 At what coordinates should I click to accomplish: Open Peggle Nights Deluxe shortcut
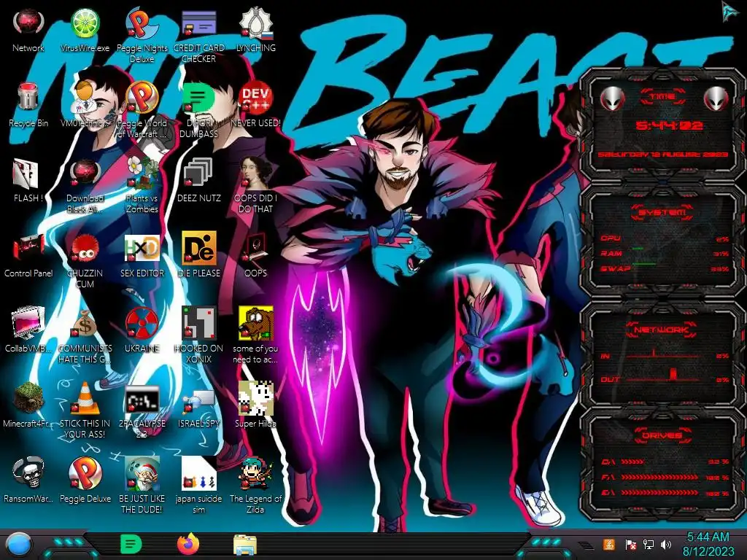(x=142, y=23)
